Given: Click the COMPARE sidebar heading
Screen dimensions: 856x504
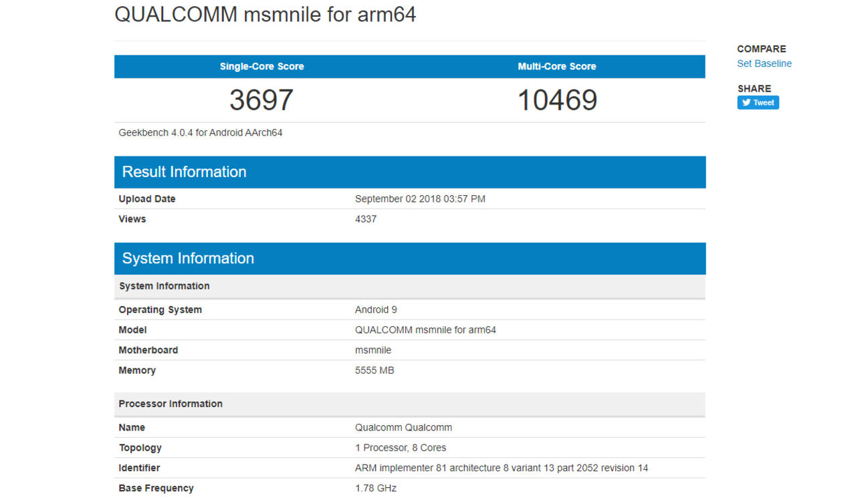Looking at the screenshot, I should click(x=762, y=49).
